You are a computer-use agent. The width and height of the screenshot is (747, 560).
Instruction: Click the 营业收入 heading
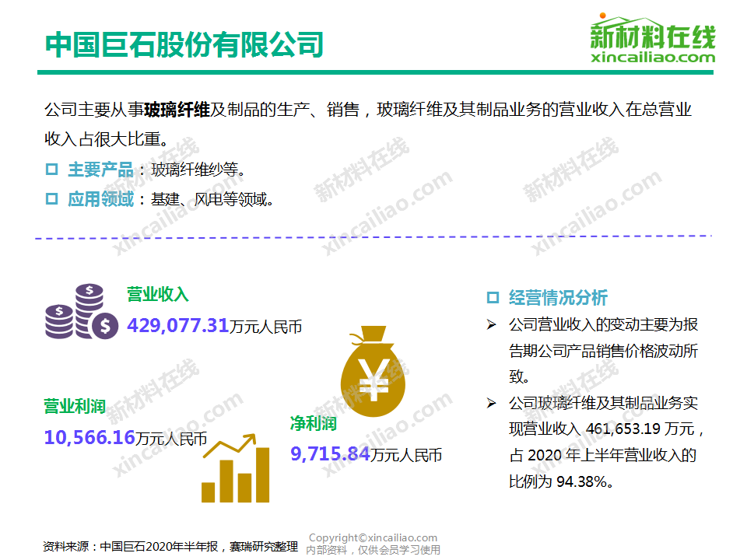pos(158,294)
